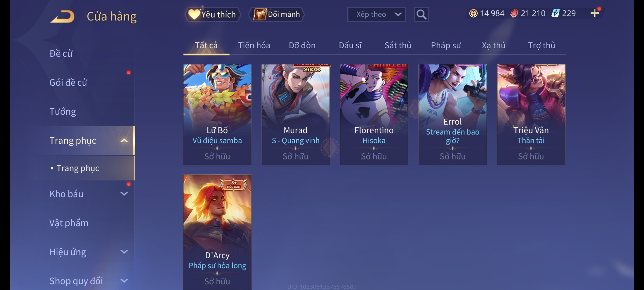
Task: Open the search magnifier icon
Action: coord(421,15)
